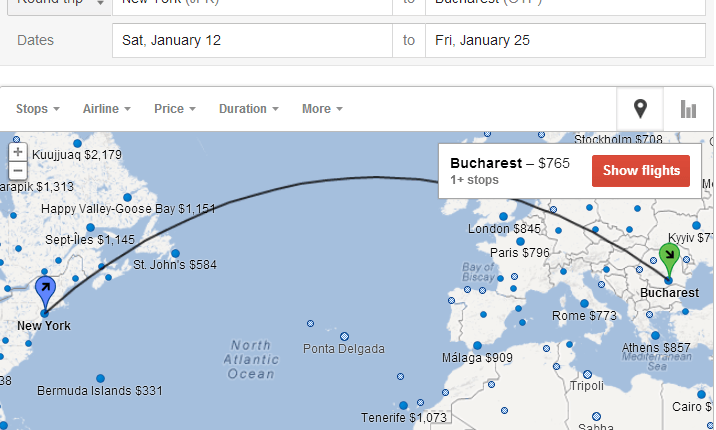Zoom in on the map
The image size is (716, 430).
point(18,153)
